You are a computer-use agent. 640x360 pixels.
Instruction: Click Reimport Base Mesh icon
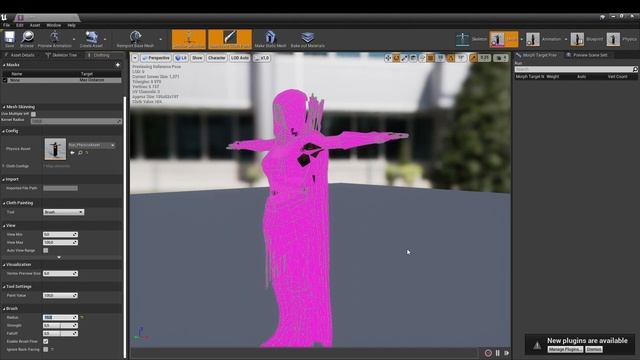pyautogui.click(x=135, y=37)
